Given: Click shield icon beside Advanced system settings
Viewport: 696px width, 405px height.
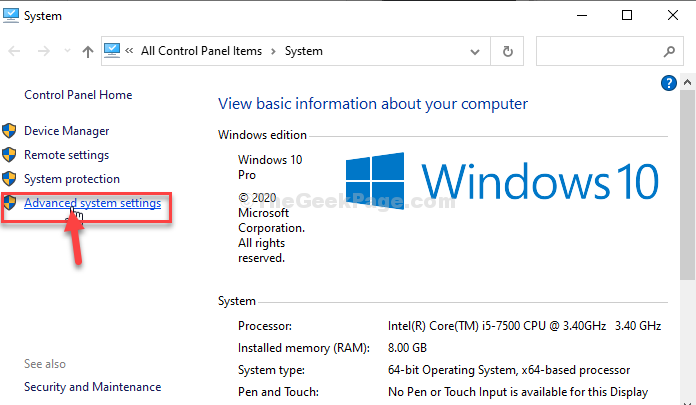Looking at the screenshot, I should (x=9, y=202).
